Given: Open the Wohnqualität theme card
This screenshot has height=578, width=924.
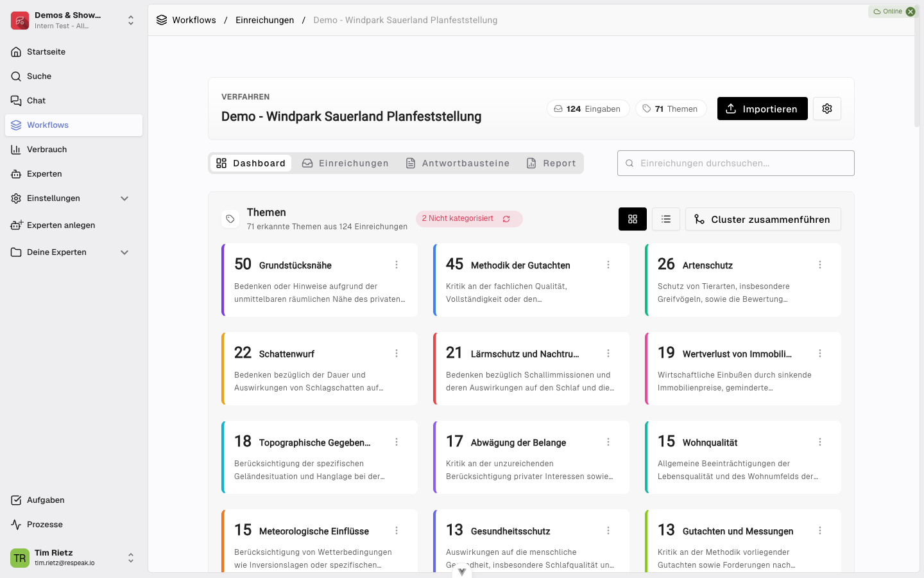Looking at the screenshot, I should pos(743,457).
